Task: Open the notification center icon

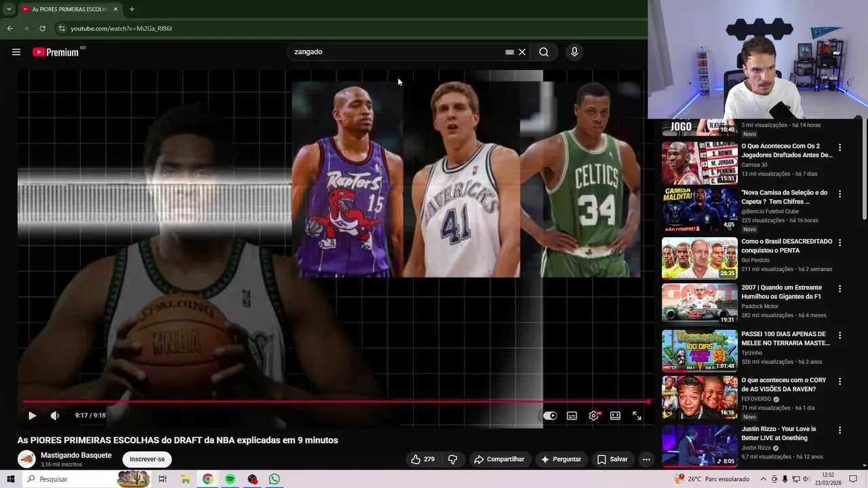Action: click(x=853, y=479)
